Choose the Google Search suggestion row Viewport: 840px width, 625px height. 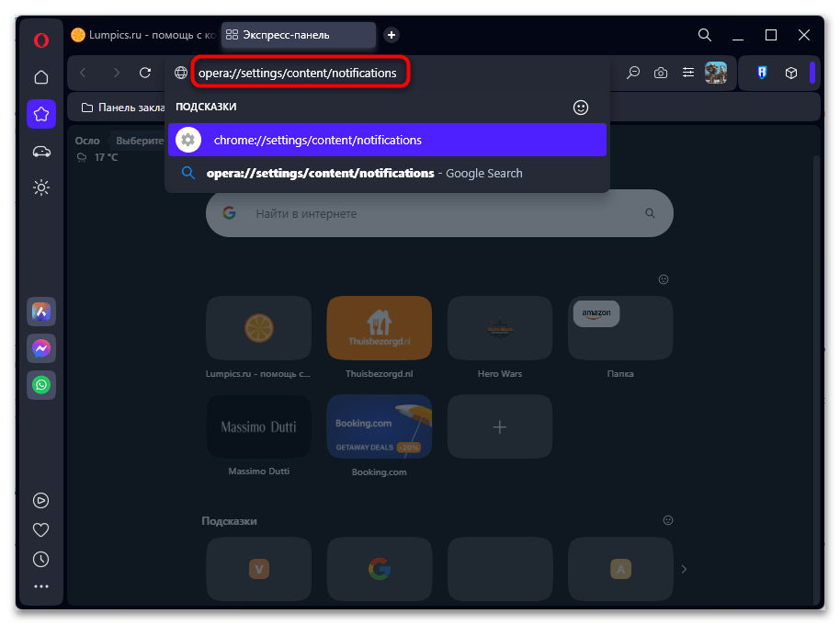click(x=387, y=173)
